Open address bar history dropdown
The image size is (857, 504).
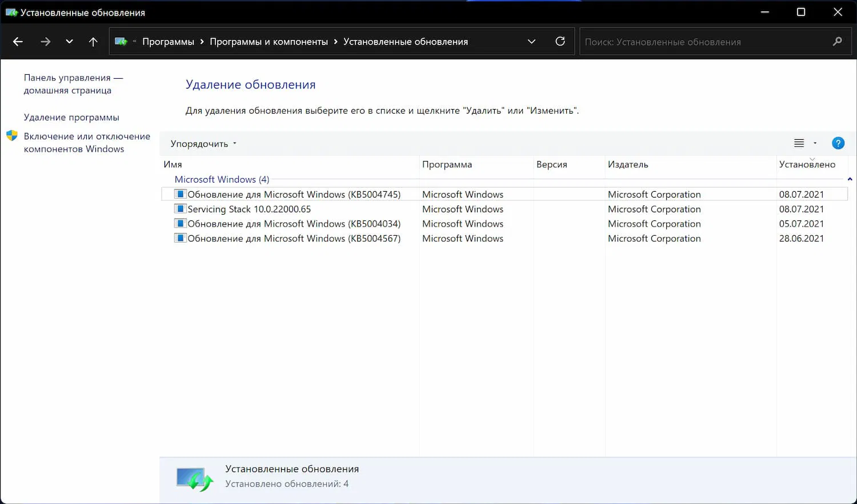click(531, 42)
